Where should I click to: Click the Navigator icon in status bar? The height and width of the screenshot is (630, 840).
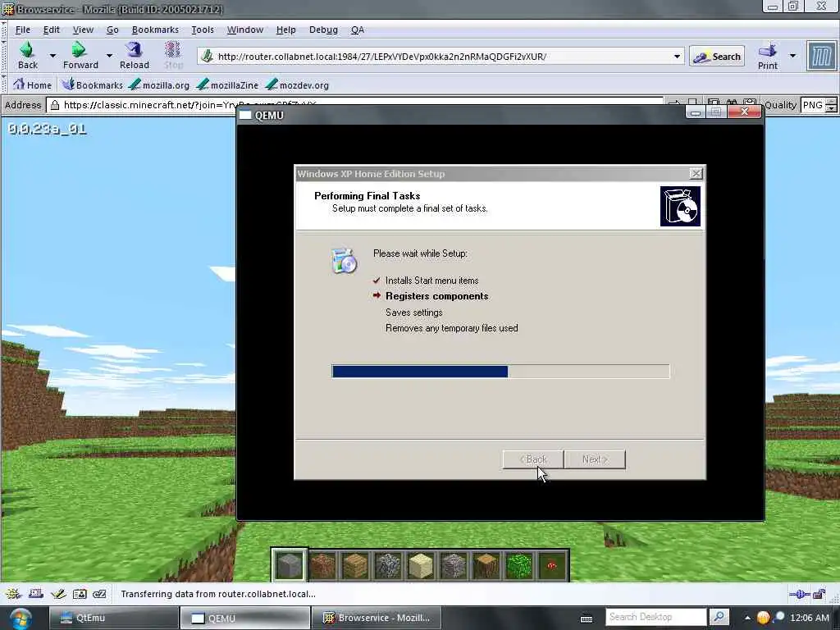13,594
